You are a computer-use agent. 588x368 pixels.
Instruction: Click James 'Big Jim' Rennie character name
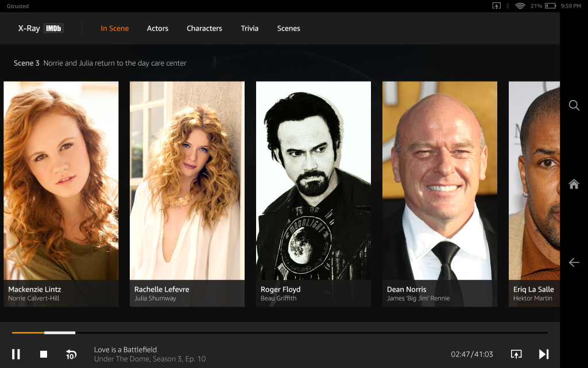coord(419,298)
